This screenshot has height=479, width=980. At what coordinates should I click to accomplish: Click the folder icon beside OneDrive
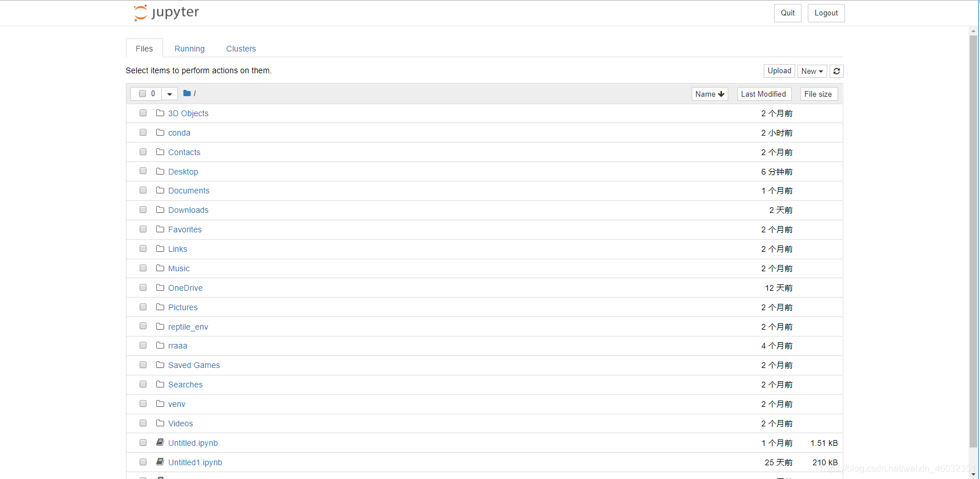tap(160, 288)
